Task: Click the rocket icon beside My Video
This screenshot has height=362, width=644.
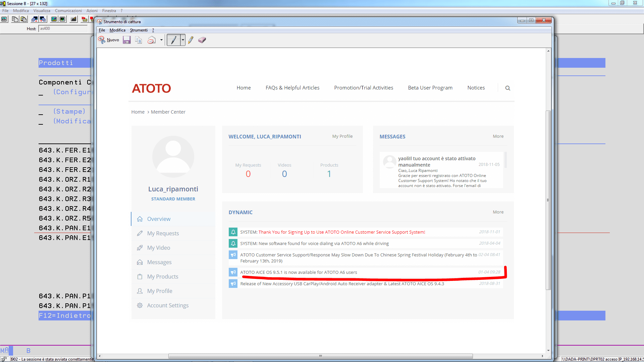Action: click(x=140, y=248)
